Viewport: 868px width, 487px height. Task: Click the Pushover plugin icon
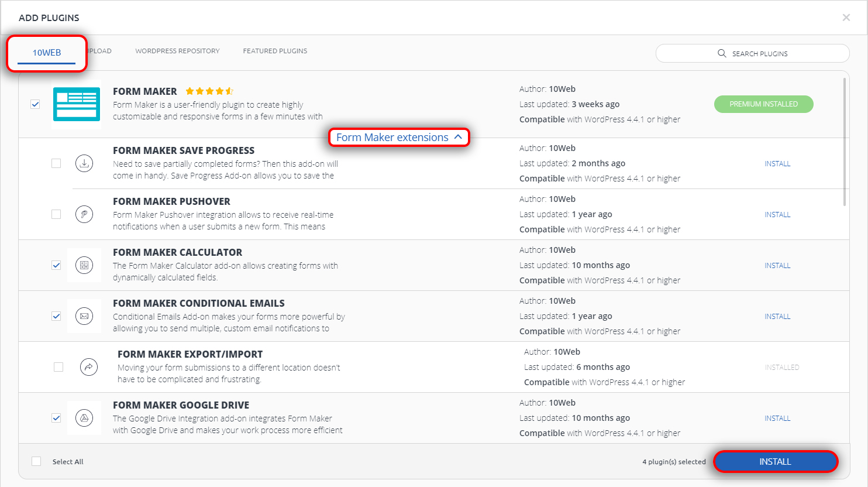[84, 214]
